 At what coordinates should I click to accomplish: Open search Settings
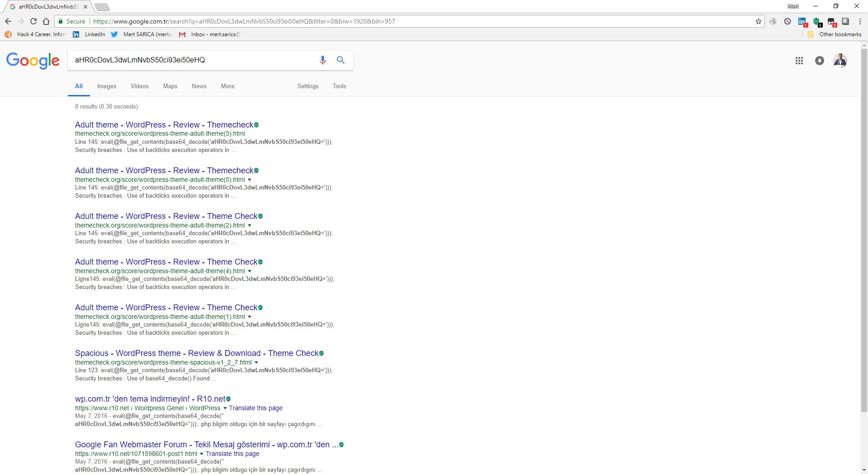pyautogui.click(x=308, y=86)
